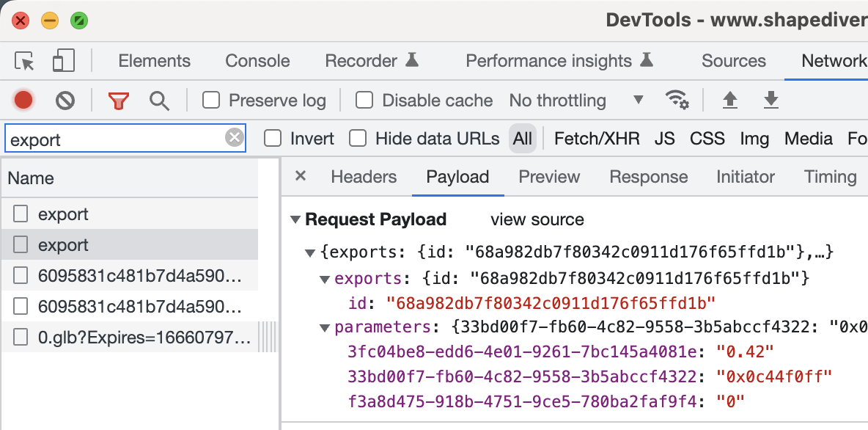Screen dimensions: 868x430
Task: Click the export HAR download icon
Action: pyautogui.click(x=770, y=100)
